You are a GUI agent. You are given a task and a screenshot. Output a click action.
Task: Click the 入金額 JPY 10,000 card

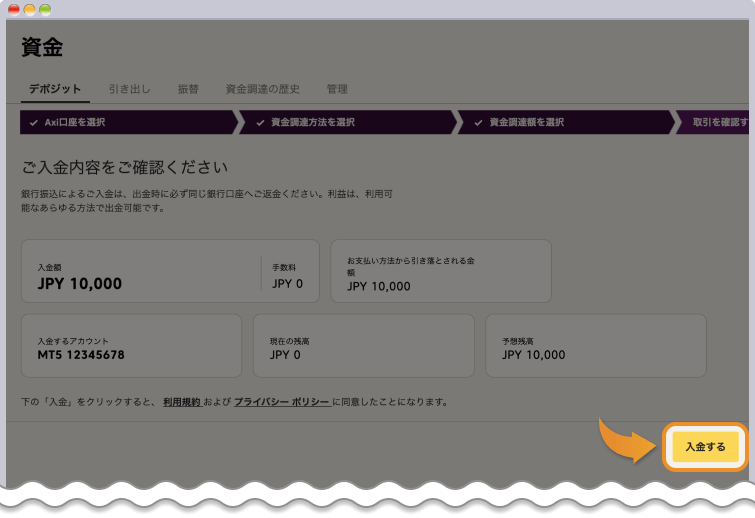click(x=140, y=271)
